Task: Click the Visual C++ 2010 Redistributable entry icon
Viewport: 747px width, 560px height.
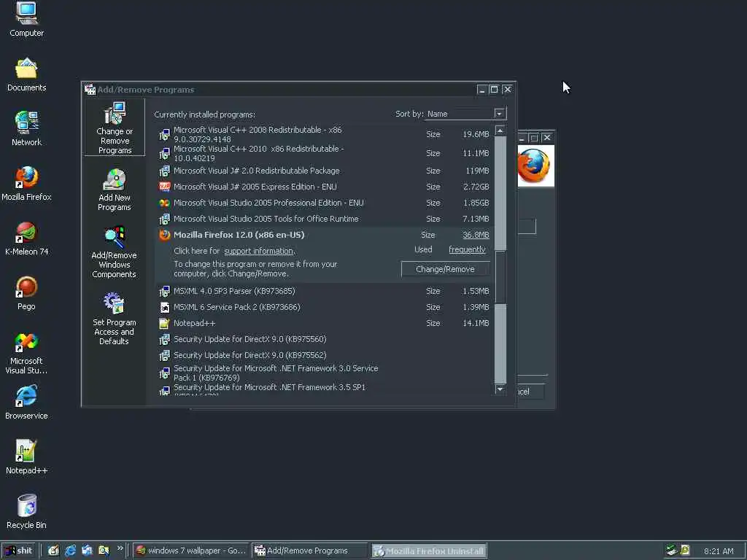Action: coord(164,153)
